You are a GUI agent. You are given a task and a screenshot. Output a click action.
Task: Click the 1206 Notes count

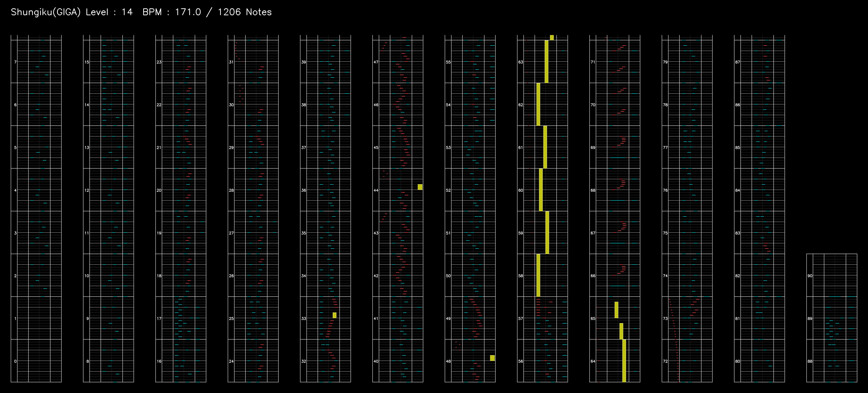click(x=245, y=12)
